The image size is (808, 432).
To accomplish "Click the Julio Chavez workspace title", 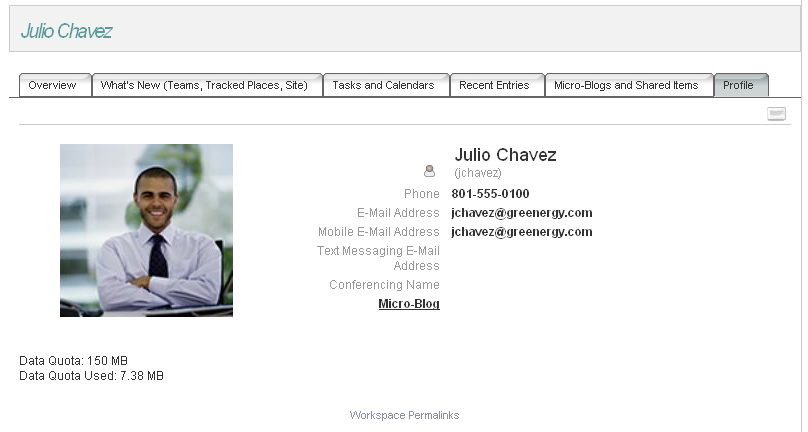I will coord(66,31).
